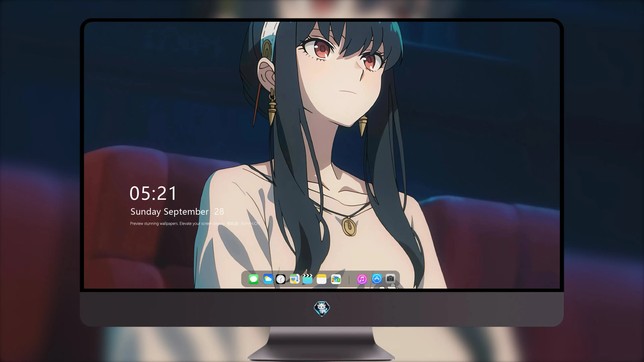This screenshot has width=644, height=362.
Task: Open the Notes app in the dock
Action: (321, 279)
